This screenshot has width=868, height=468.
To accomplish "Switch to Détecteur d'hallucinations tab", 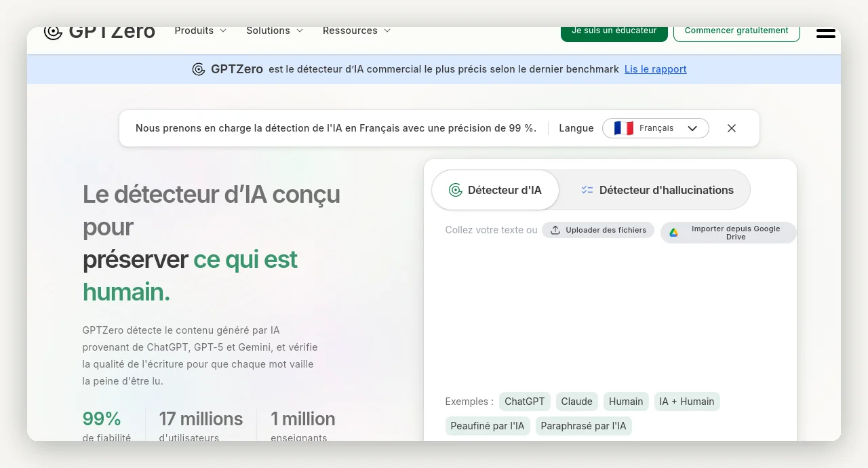I will tap(656, 190).
